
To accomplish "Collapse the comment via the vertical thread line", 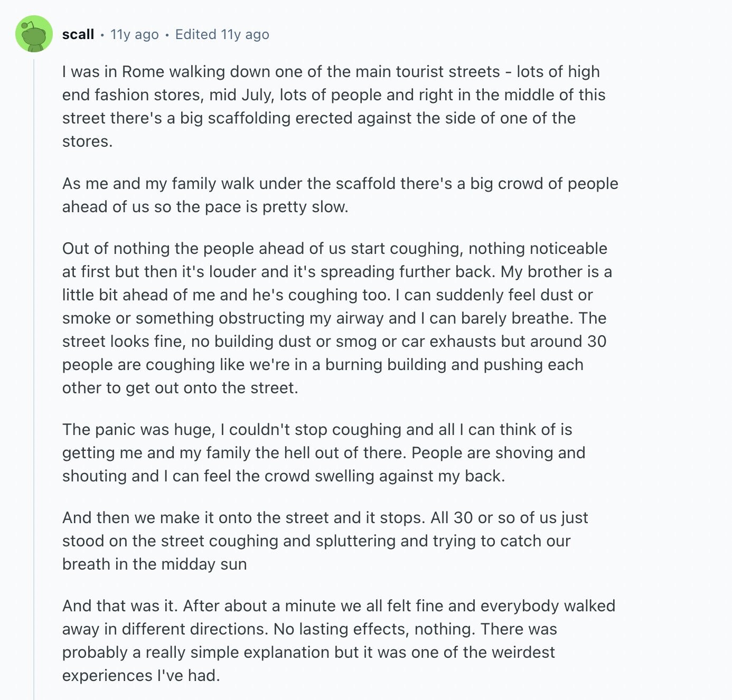I will tap(34, 379).
